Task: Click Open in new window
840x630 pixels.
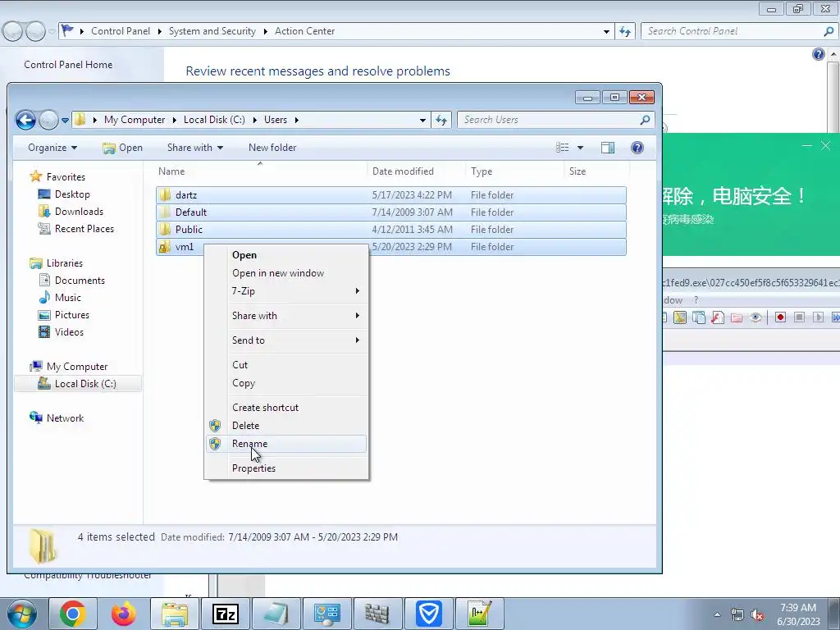Action: click(286, 272)
